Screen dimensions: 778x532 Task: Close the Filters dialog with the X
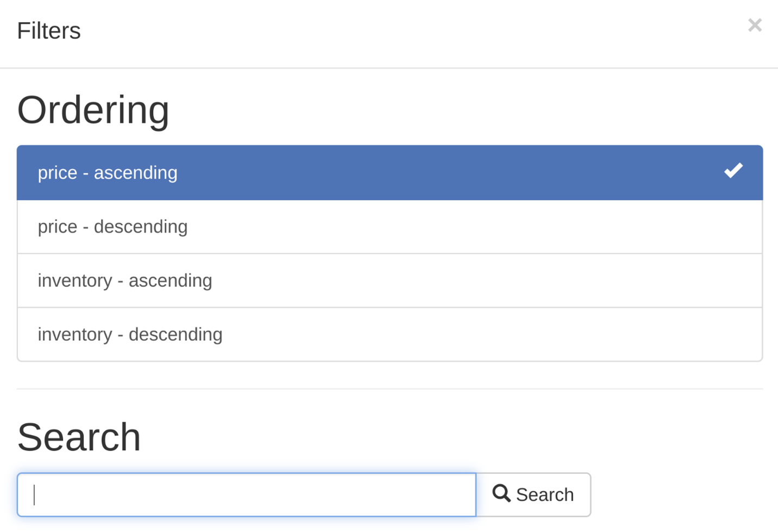coord(755,25)
